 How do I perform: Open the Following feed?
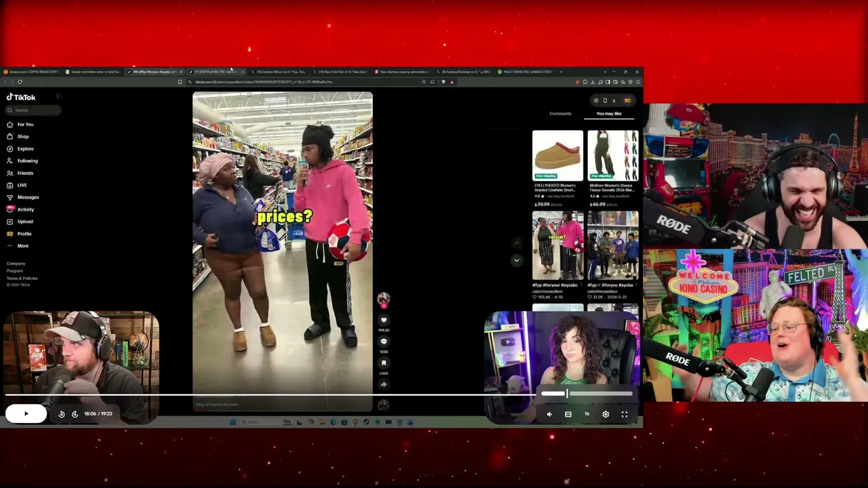[22, 161]
